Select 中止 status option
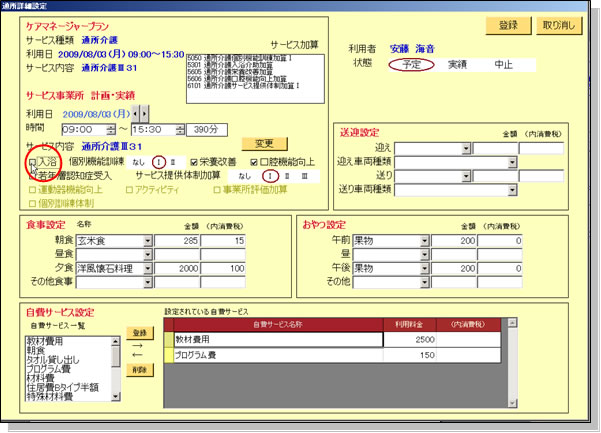 503,65
